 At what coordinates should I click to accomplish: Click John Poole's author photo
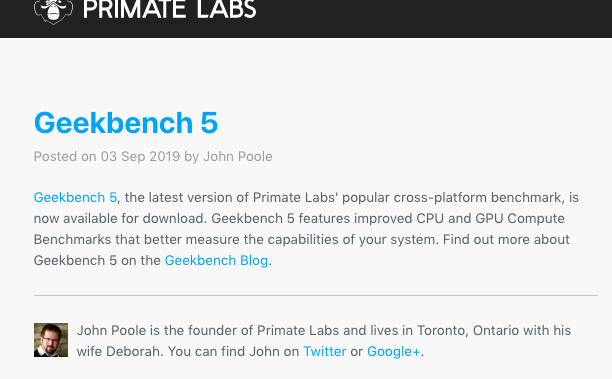pyautogui.click(x=51, y=340)
